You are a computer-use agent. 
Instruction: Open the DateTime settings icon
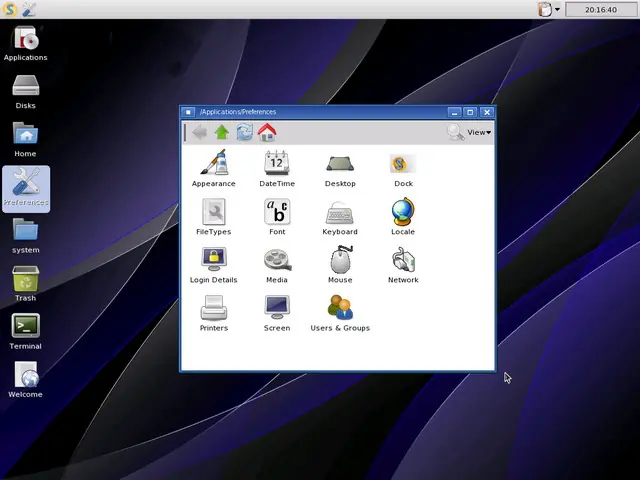[x=277, y=162]
